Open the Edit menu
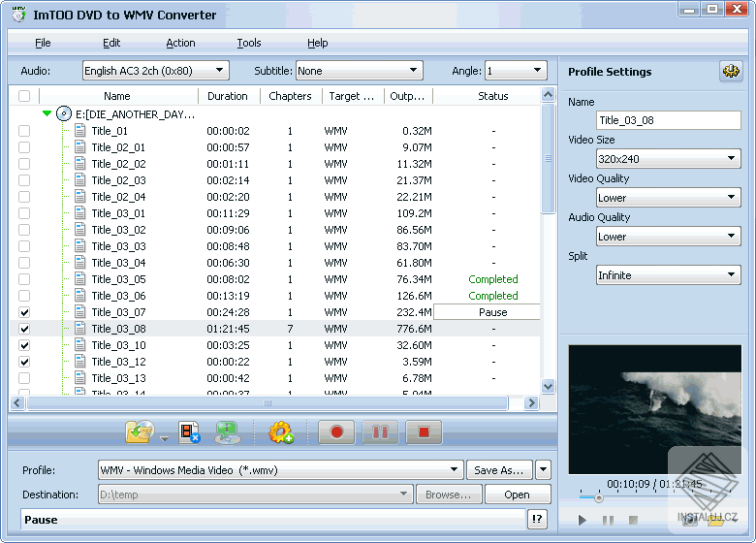Image resolution: width=756 pixels, height=543 pixels. point(111,43)
